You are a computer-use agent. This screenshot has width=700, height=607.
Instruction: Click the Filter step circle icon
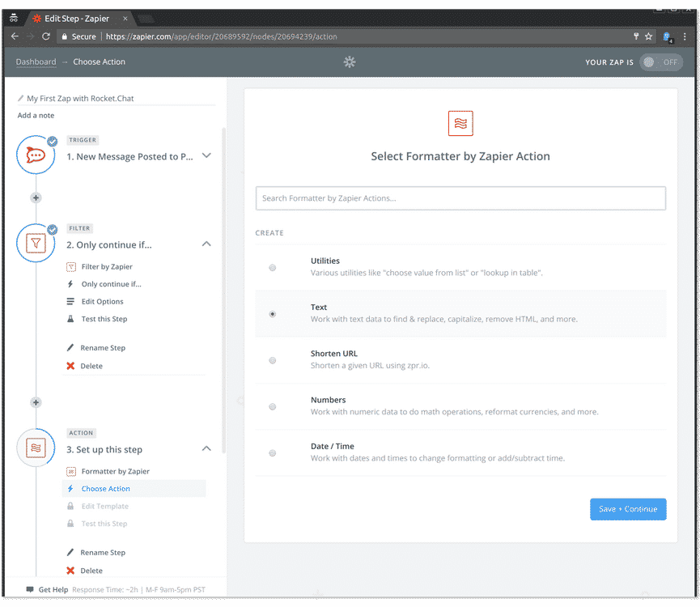36,244
